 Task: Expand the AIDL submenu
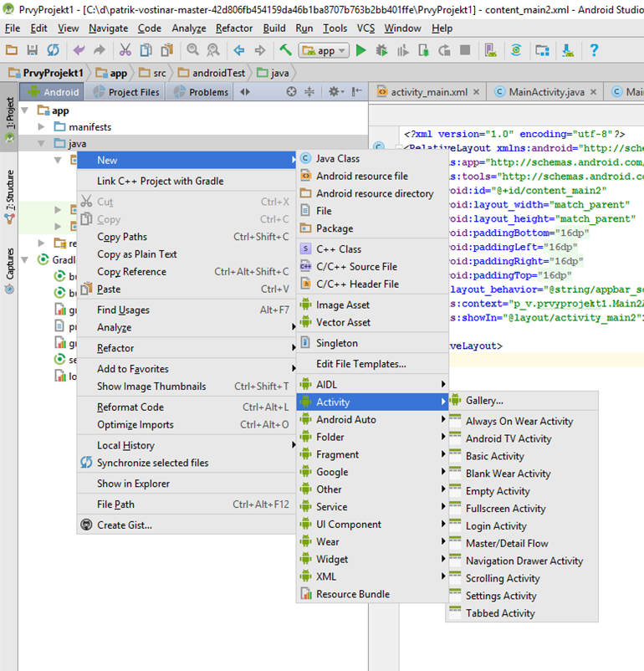pyautogui.click(x=372, y=385)
